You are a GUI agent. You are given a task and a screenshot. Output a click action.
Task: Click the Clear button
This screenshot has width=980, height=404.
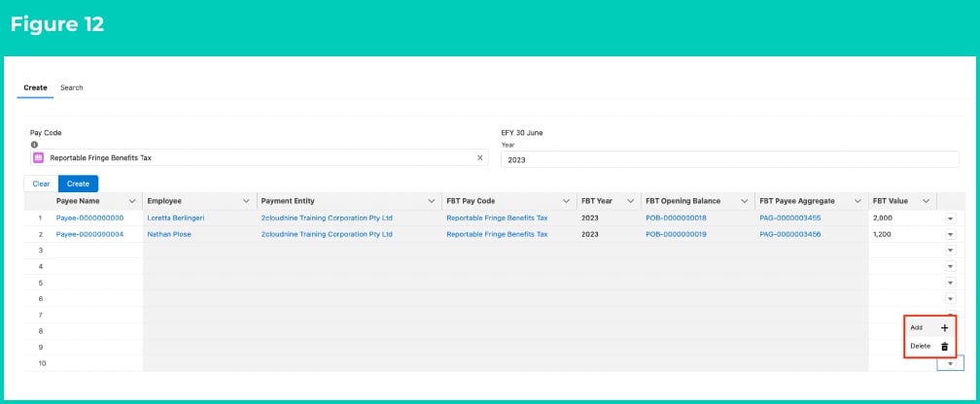pyautogui.click(x=41, y=184)
